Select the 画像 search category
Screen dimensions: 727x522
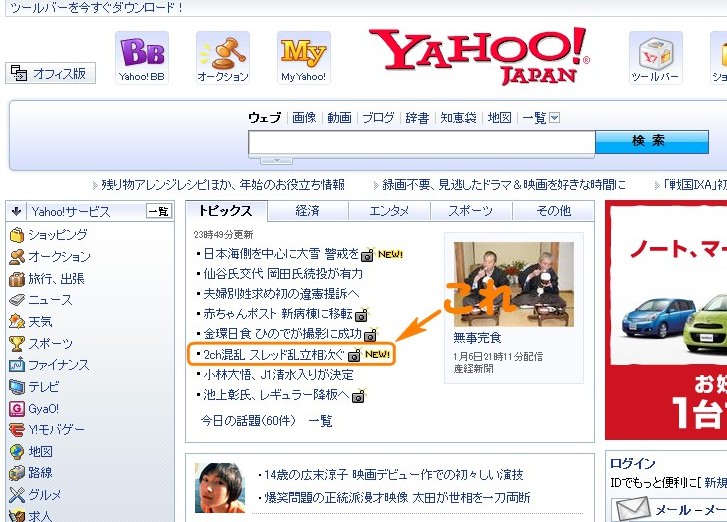click(x=304, y=118)
